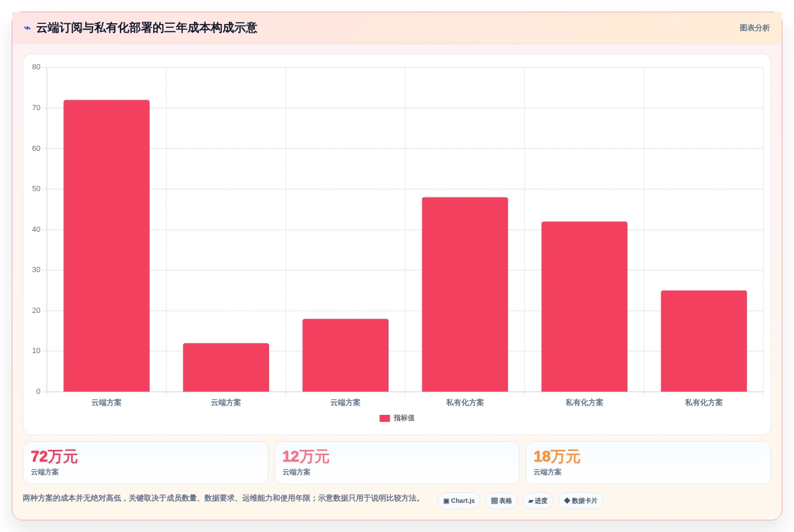Click the y-axis label 50

[36, 189]
